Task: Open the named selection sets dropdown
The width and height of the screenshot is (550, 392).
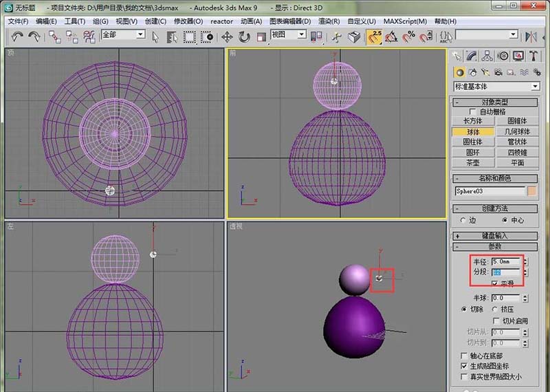Action: pyautogui.click(x=514, y=34)
